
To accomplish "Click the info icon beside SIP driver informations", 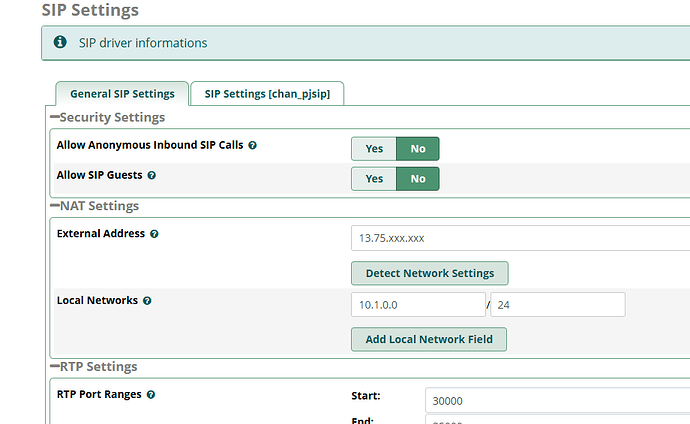I will [60, 42].
